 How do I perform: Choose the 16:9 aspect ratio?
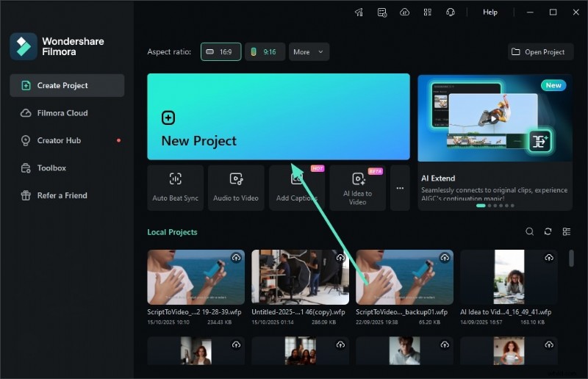[x=220, y=51]
